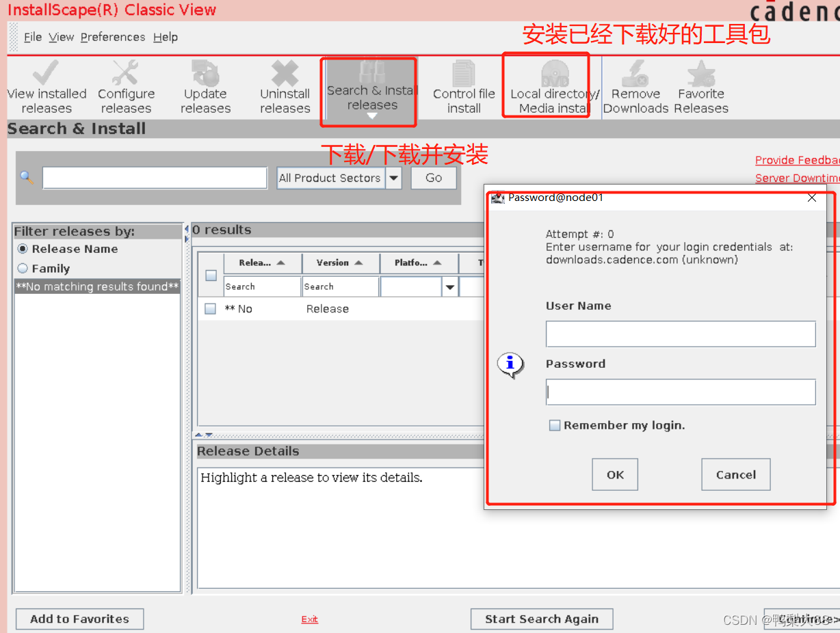
Task: Open Remove Downloads
Action: click(635, 87)
